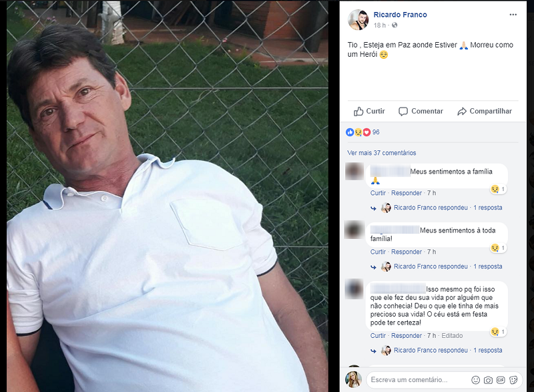The image size is (534, 392).
Task: Attach a photo using the camera icon
Action: tap(488, 380)
